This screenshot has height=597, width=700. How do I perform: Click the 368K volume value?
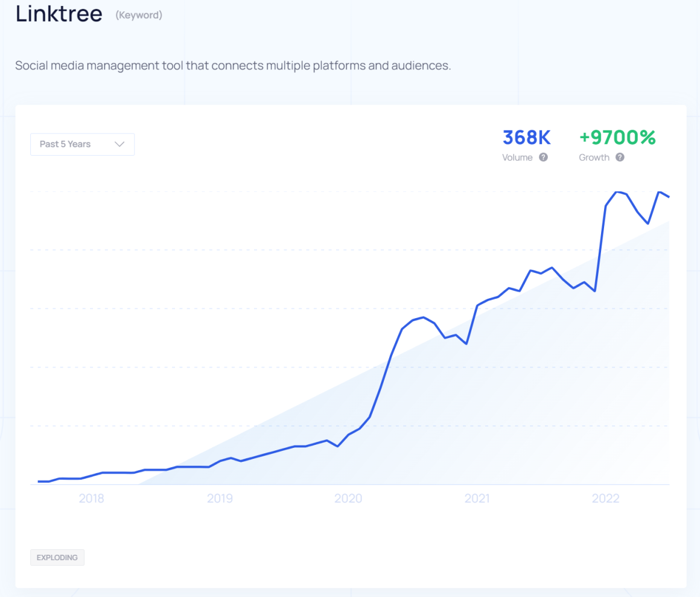tap(527, 138)
